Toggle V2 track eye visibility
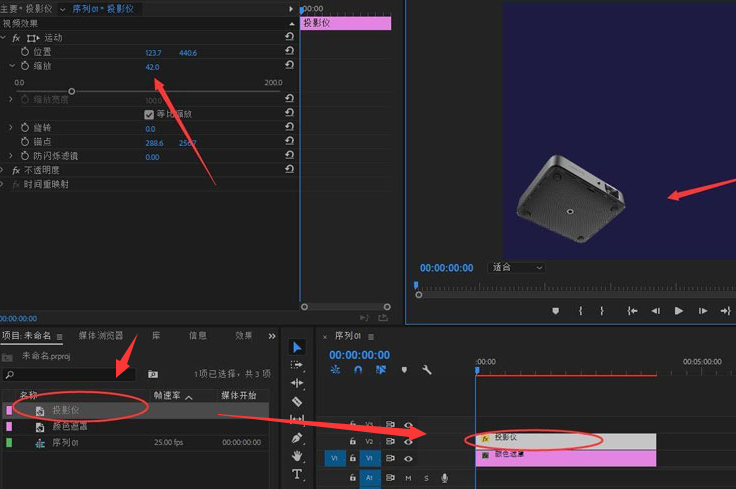 pos(408,441)
